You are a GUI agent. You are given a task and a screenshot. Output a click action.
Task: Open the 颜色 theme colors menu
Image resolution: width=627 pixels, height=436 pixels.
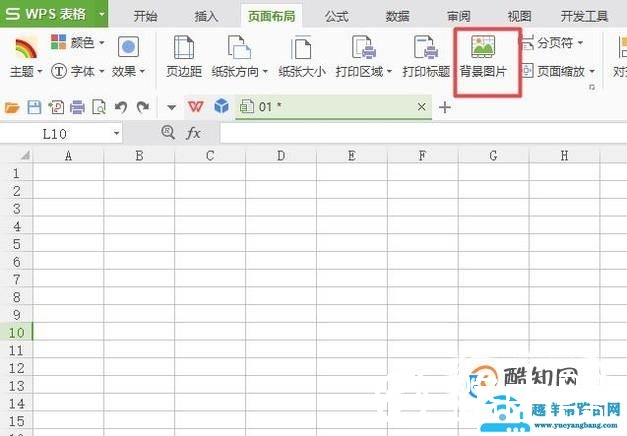[x=78, y=42]
